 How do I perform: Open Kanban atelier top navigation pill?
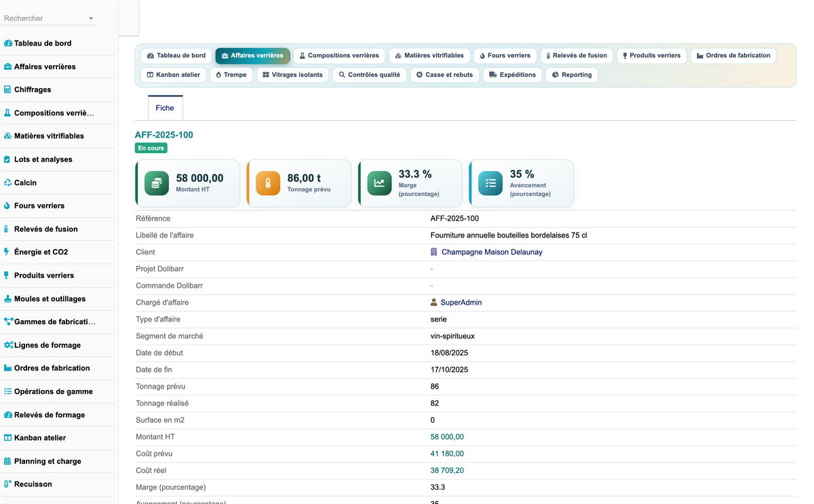(174, 75)
